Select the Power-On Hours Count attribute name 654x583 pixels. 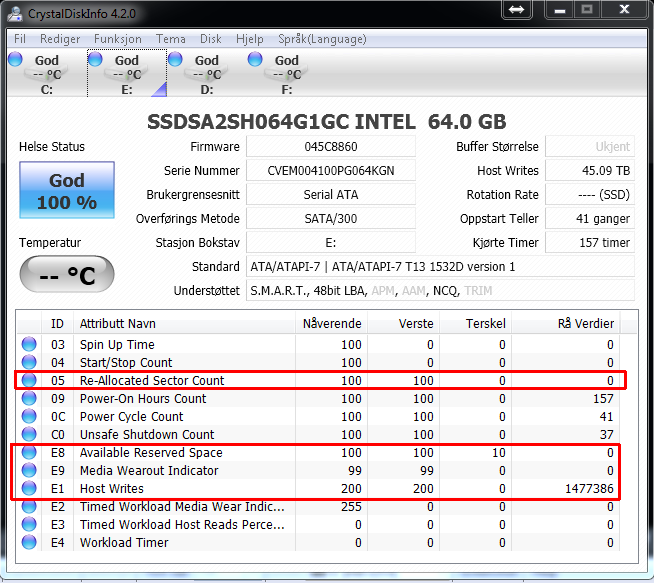point(143,398)
